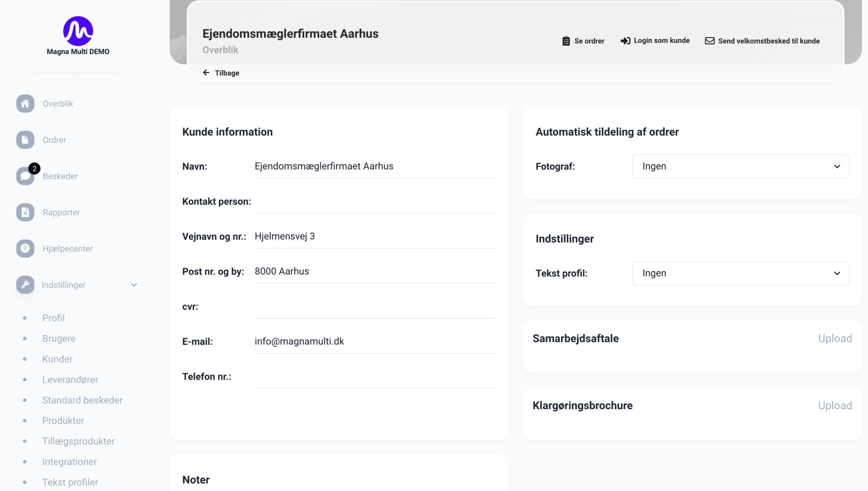Click Login som kunde
Image resolution: width=868 pixels, height=491 pixels.
(x=655, y=41)
